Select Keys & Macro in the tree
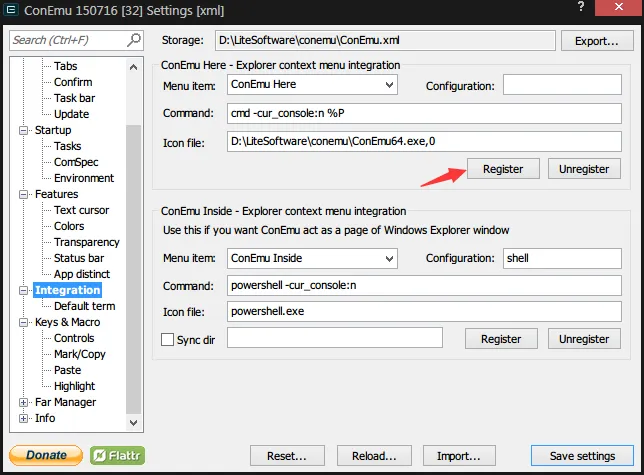The image size is (644, 475). click(67, 322)
